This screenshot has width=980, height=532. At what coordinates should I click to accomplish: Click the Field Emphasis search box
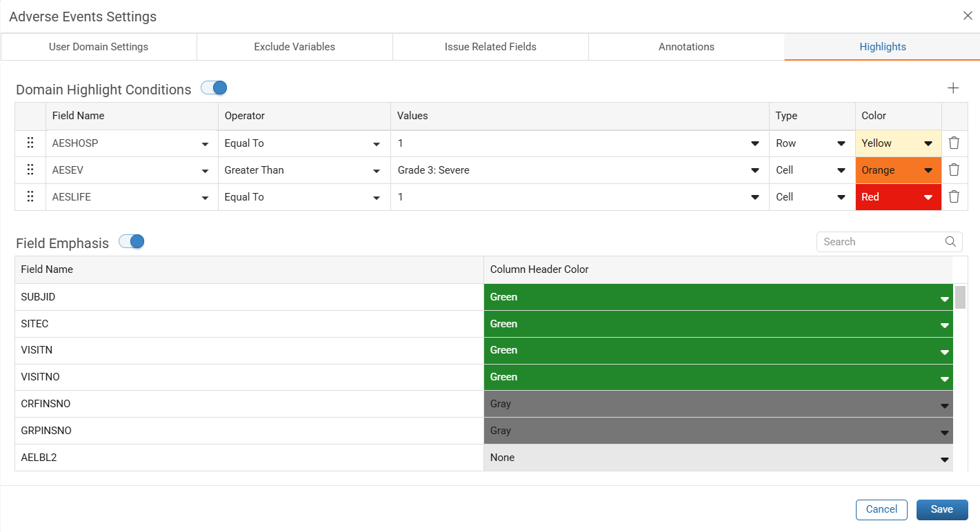coord(889,242)
